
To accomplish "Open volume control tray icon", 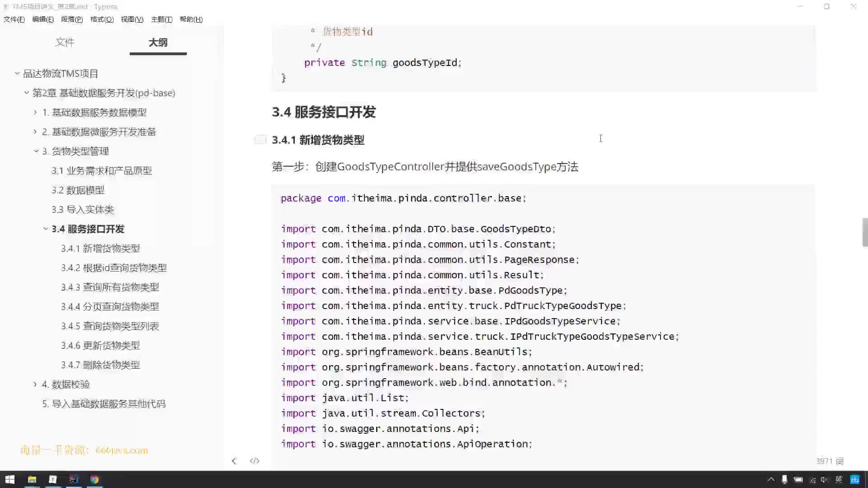I will click(x=825, y=479).
